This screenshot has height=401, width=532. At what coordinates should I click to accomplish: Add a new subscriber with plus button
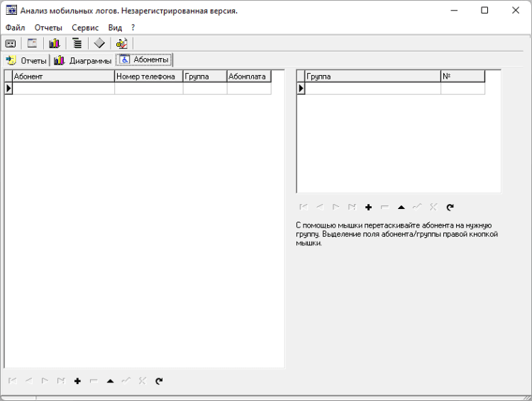pyautogui.click(x=77, y=381)
